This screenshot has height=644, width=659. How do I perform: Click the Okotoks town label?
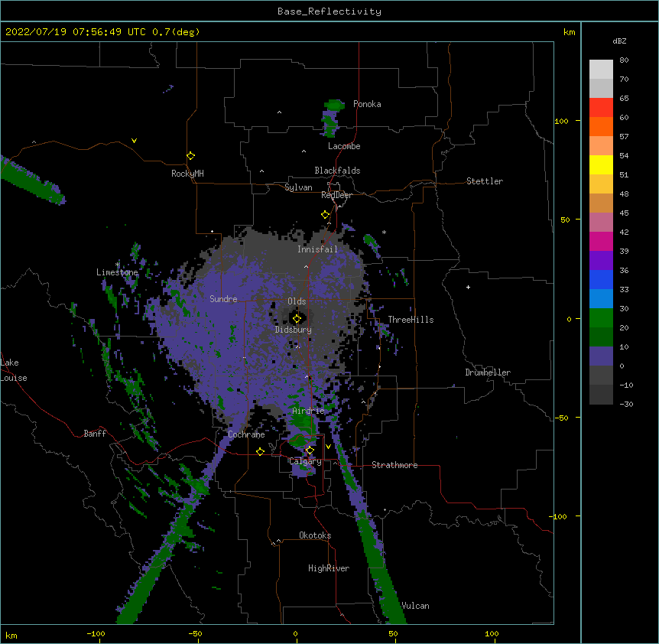(315, 535)
